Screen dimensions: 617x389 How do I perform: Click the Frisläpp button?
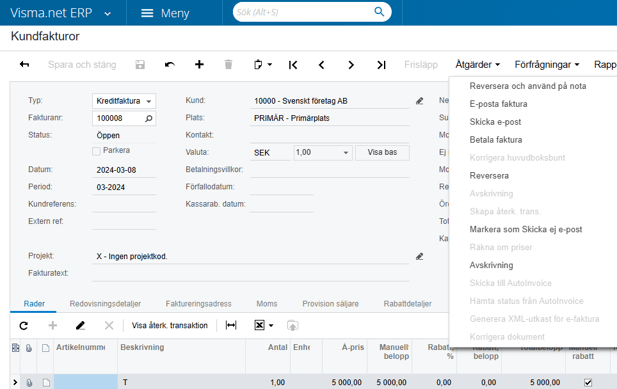[421, 65]
